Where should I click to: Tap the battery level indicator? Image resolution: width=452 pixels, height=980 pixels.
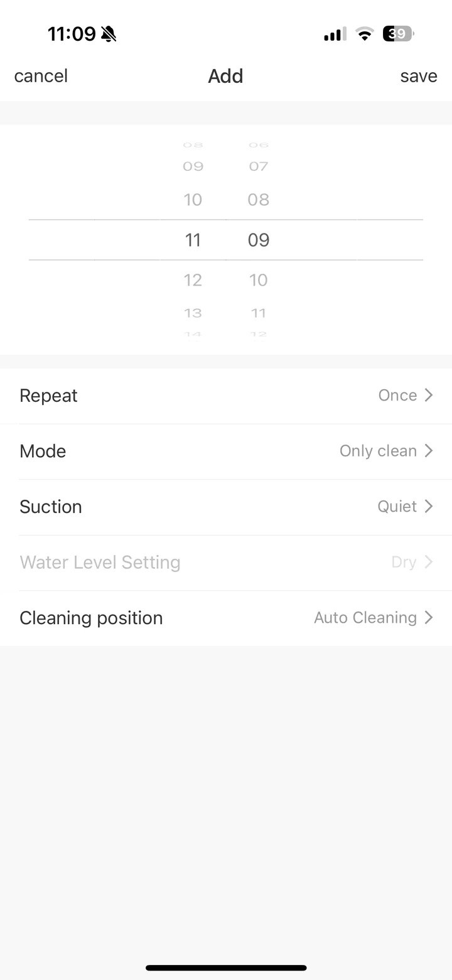[x=397, y=34]
